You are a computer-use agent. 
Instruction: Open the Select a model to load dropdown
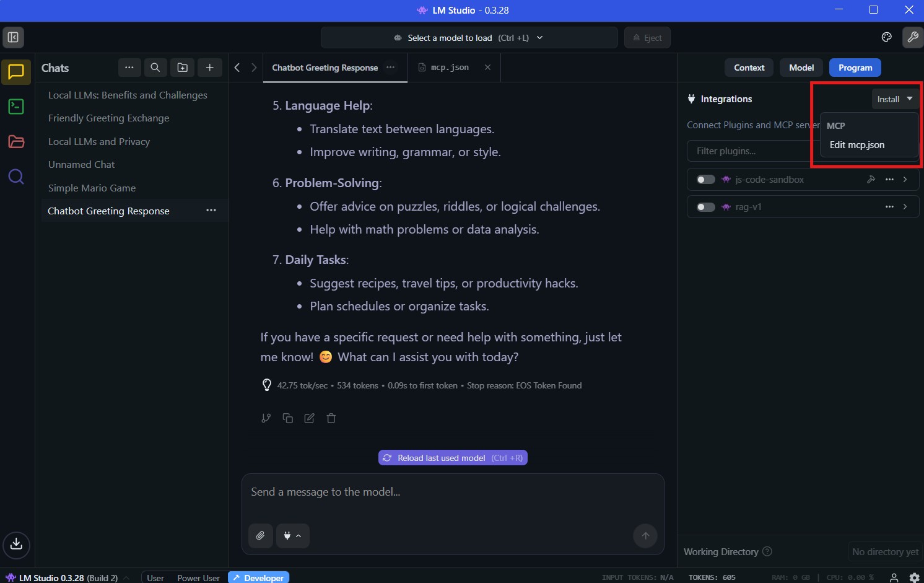pyautogui.click(x=469, y=38)
